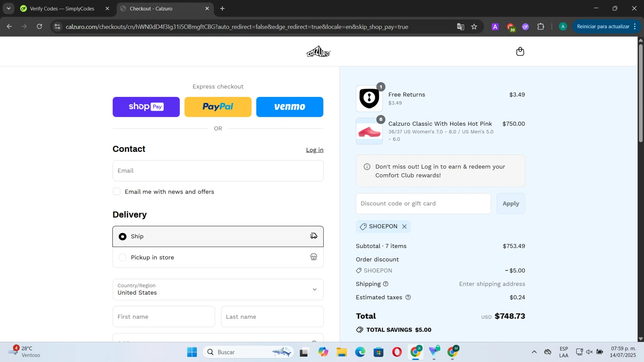Click the Log in link
This screenshot has width=644, height=362.
coord(315,150)
